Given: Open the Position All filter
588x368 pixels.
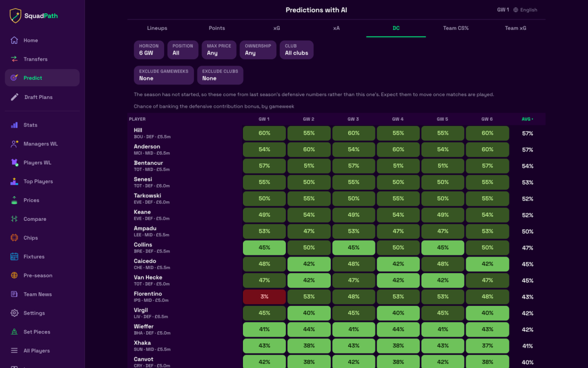Looking at the screenshot, I should (183, 49).
